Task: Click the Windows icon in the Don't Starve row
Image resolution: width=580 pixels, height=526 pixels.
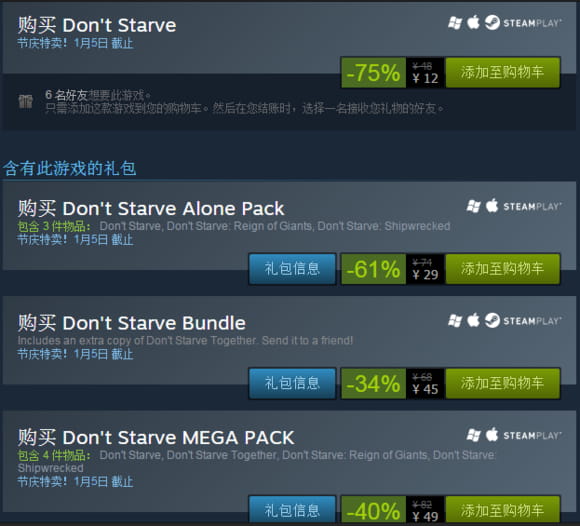Action: point(455,23)
